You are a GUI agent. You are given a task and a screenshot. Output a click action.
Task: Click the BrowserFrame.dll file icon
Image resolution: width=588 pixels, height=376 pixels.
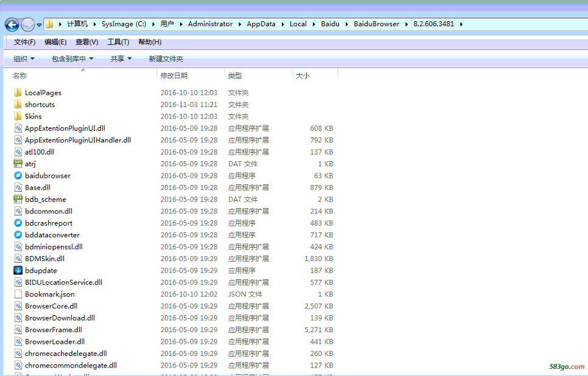coord(18,330)
